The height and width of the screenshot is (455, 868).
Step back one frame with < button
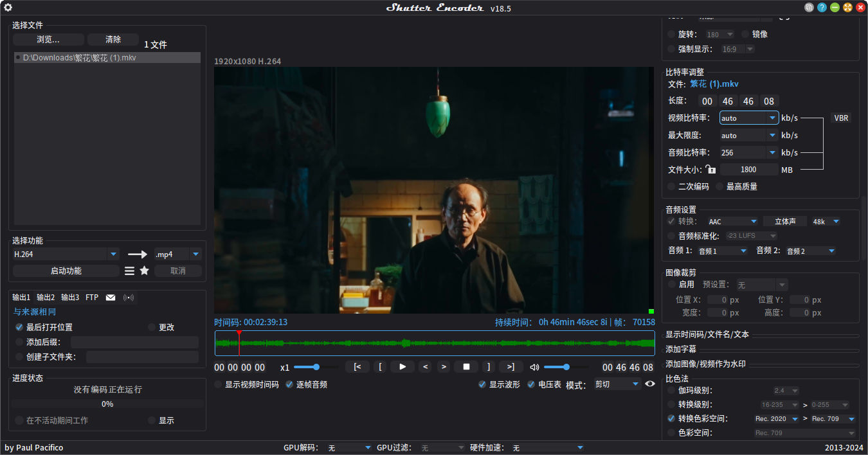(424, 367)
